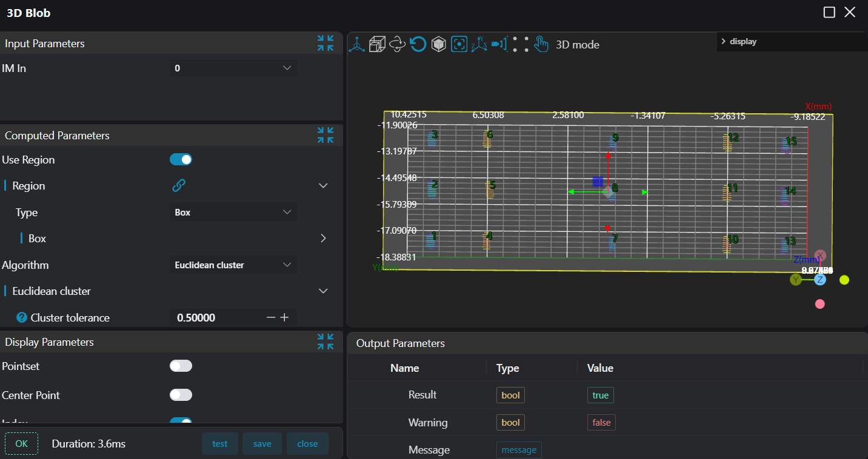The image size is (868, 459).
Task: Open the Type Box dropdown
Action: point(233,213)
